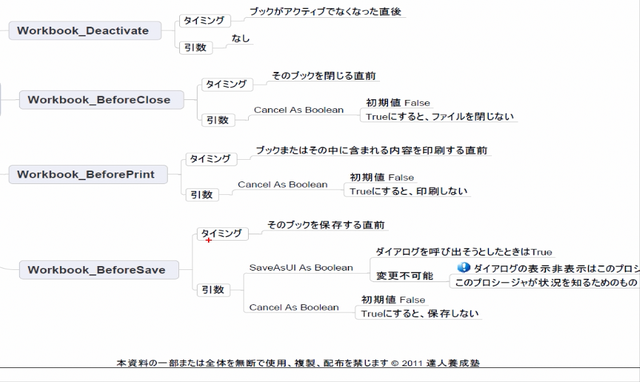
Task: Select Cancel As Boolean under Workbook_BeforeSave
Action: tap(294, 307)
